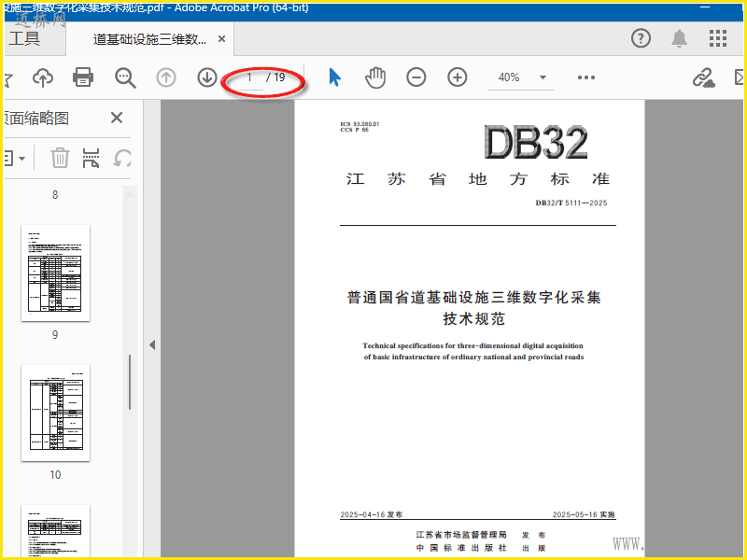747x560 pixels.
Task: Open the notifications bell
Action: (680, 38)
